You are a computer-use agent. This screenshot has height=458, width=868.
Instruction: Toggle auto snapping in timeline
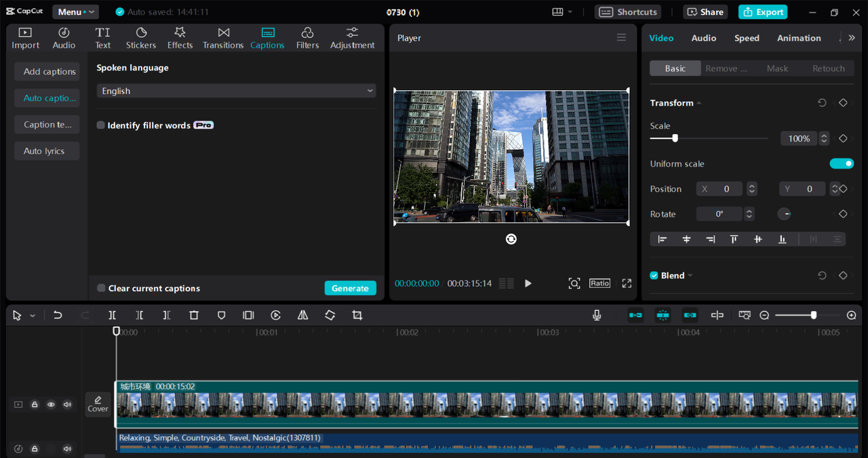click(663, 315)
